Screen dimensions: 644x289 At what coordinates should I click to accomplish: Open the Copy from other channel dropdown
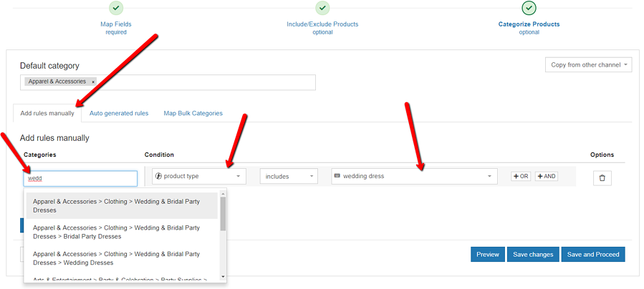[x=589, y=65]
